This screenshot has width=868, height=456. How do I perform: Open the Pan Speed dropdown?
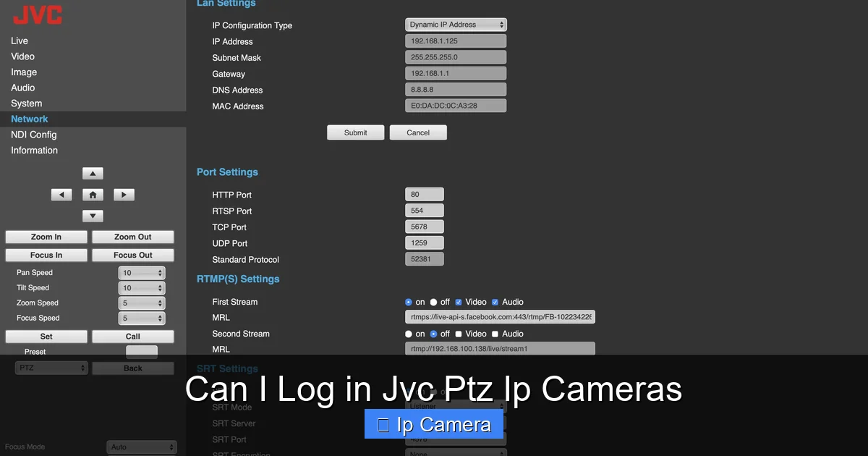pos(142,273)
